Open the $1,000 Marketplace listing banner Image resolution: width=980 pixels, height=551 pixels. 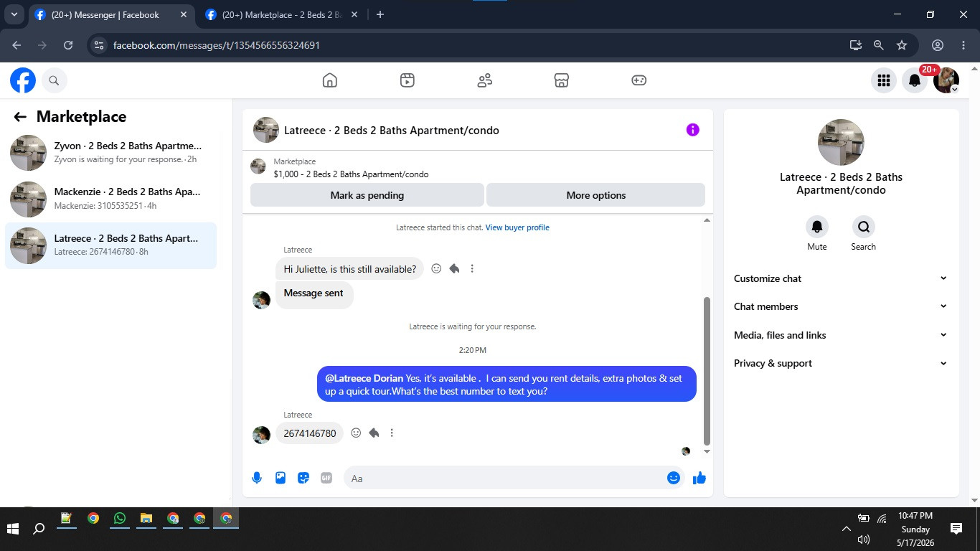[x=478, y=168]
